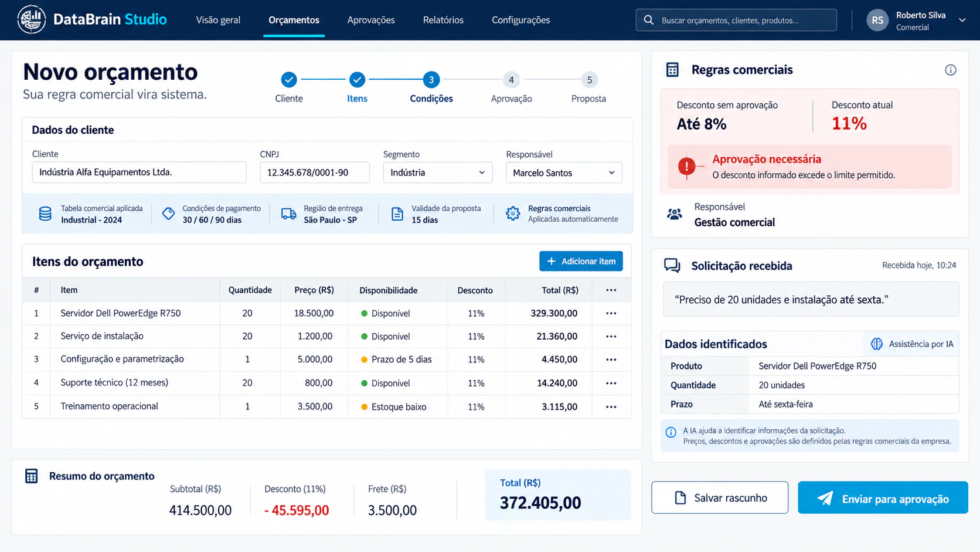This screenshot has height=552, width=980.
Task: Go to the Visão geral tab
Action: click(x=218, y=20)
